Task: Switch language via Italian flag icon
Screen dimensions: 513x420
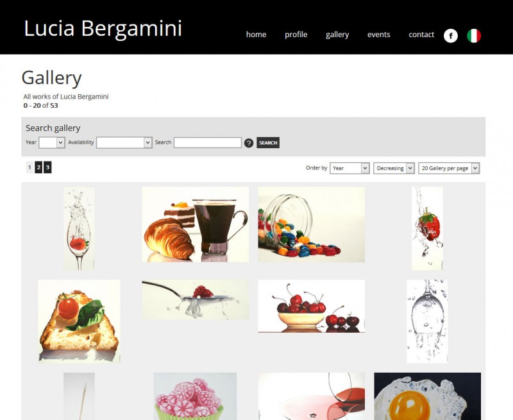Action: tap(474, 36)
